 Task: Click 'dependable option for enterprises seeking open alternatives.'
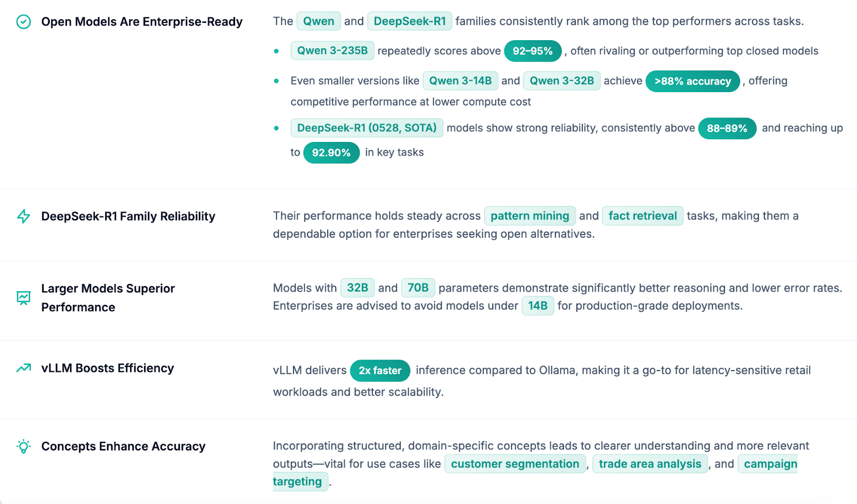[x=434, y=234]
